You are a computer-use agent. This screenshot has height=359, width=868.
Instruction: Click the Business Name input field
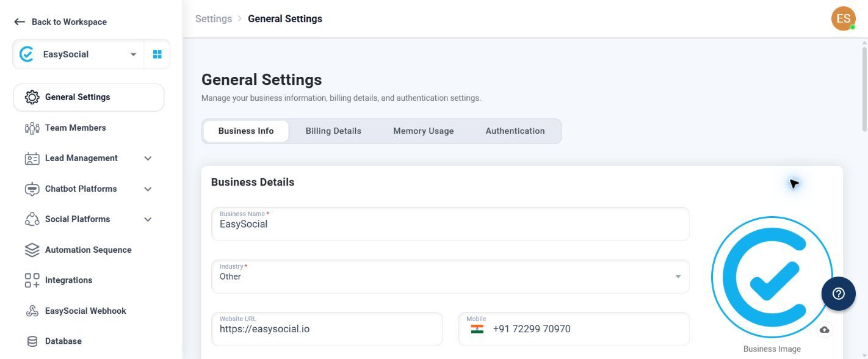point(450,224)
